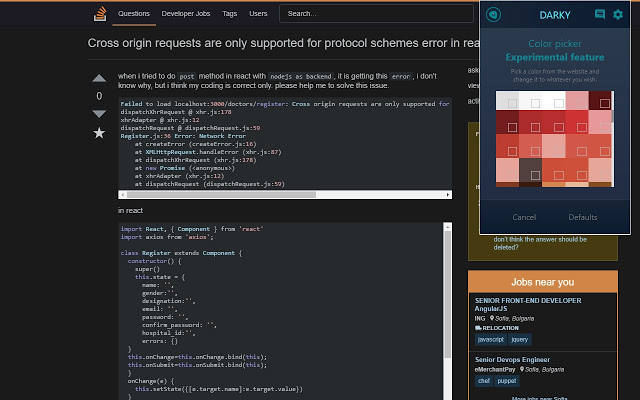
Task: Favorite the question with the star icon
Action: pyautogui.click(x=99, y=133)
